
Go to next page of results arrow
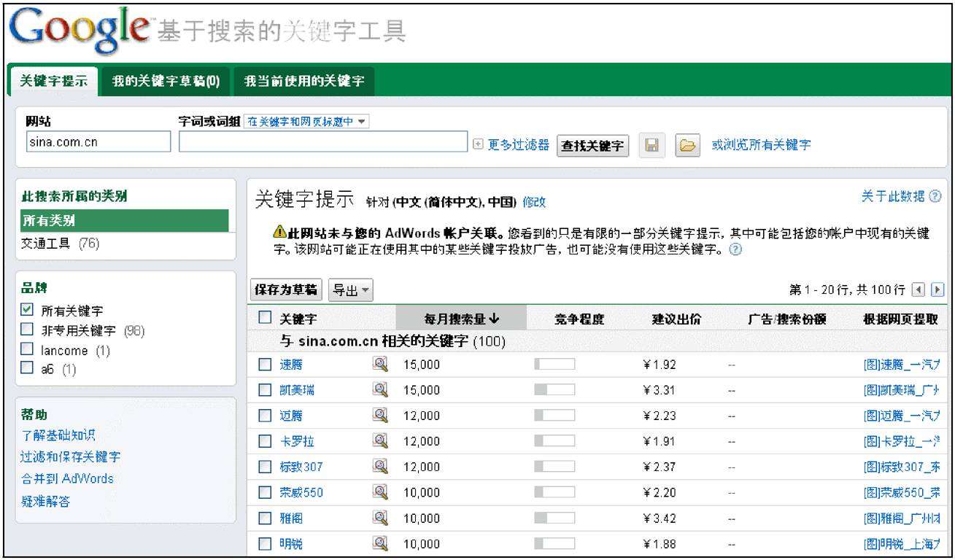(937, 289)
